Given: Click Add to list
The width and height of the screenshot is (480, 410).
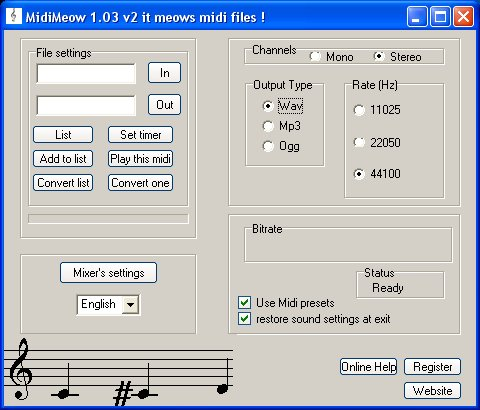Looking at the screenshot, I should tap(63, 159).
